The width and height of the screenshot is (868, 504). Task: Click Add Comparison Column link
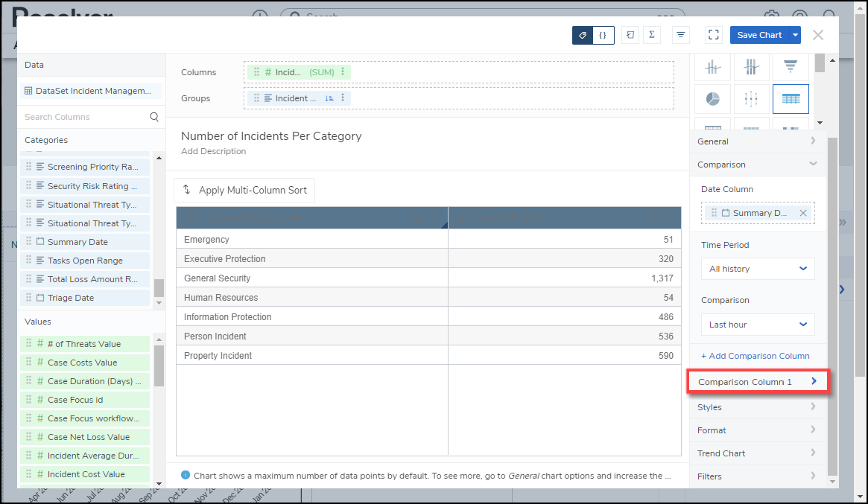point(755,356)
